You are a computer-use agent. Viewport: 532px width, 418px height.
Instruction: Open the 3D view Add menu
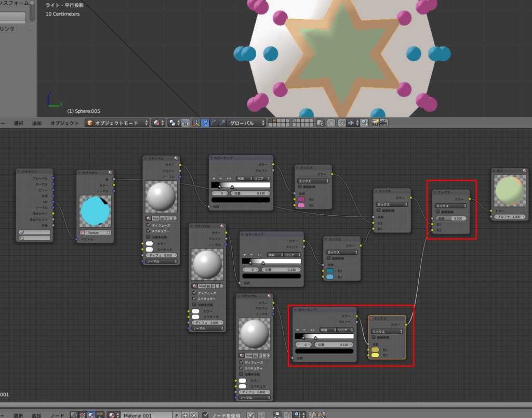[37, 123]
